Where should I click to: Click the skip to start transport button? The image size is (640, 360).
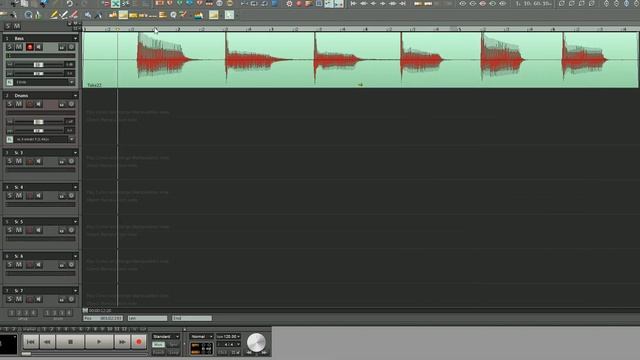(x=31, y=342)
